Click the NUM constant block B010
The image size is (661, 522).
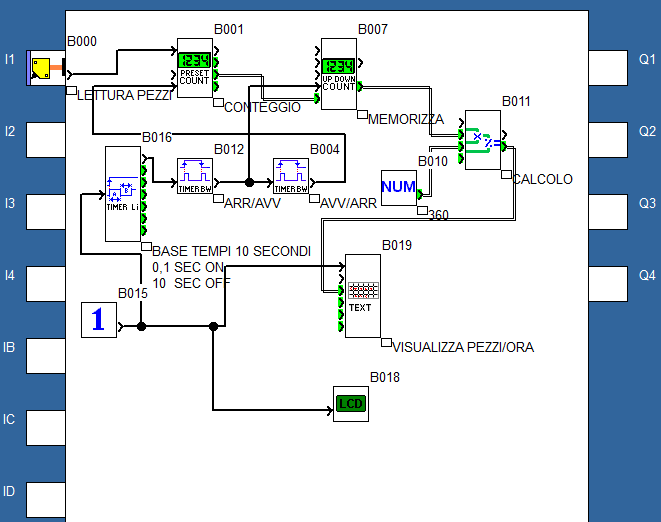397,186
